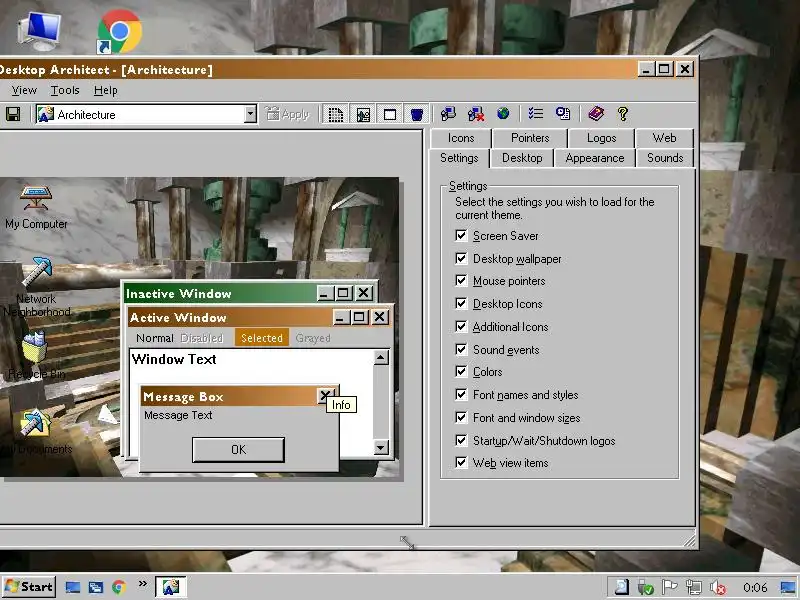
Task: Select My Documents icon in preview
Action: pos(36,432)
